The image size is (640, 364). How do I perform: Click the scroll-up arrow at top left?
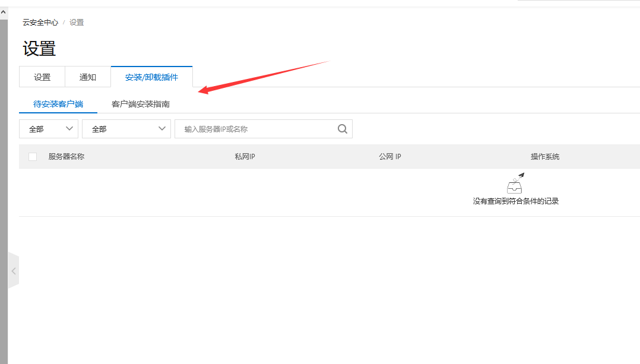(x=4, y=12)
